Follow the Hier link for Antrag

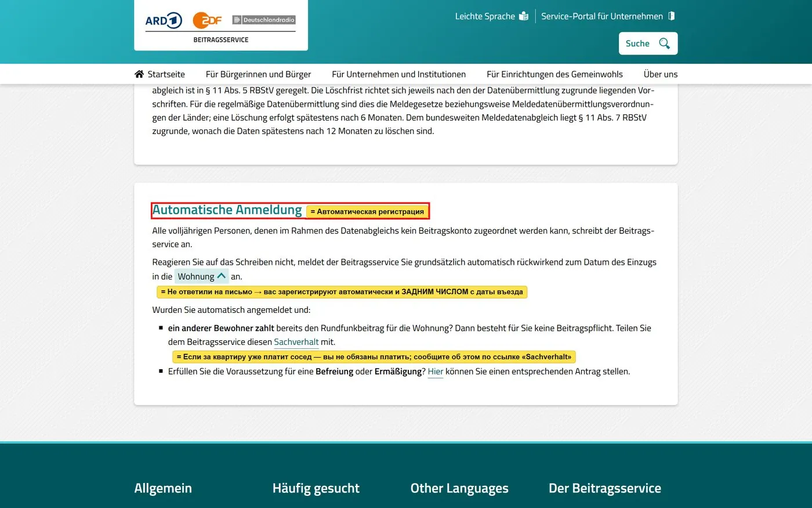(436, 372)
